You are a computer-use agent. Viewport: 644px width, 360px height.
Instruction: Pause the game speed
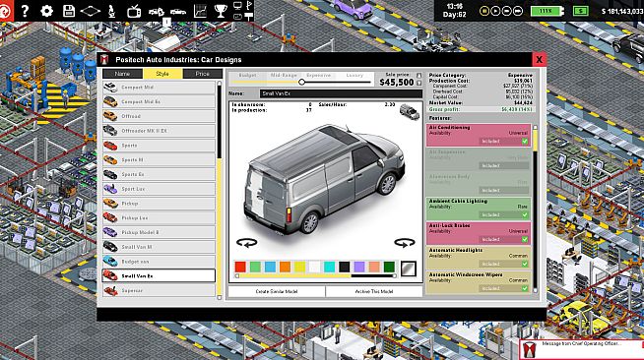click(x=484, y=11)
